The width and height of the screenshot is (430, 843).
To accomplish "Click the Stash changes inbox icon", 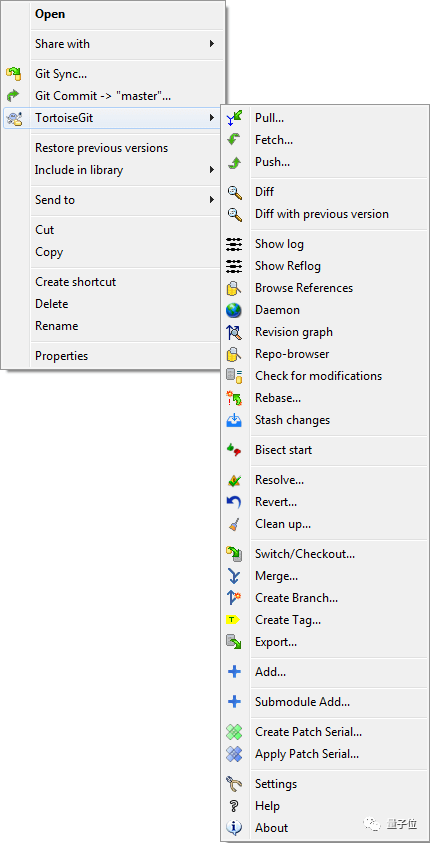I will (x=234, y=420).
